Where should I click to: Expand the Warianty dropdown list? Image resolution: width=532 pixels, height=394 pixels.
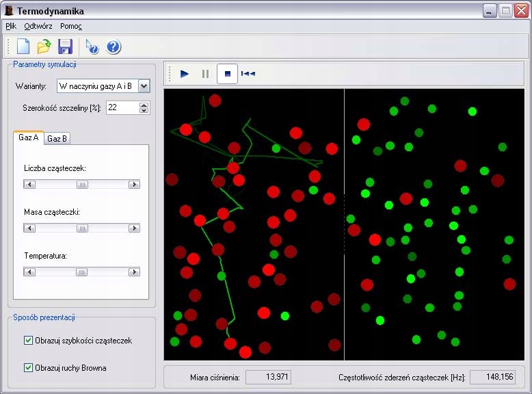[x=144, y=86]
